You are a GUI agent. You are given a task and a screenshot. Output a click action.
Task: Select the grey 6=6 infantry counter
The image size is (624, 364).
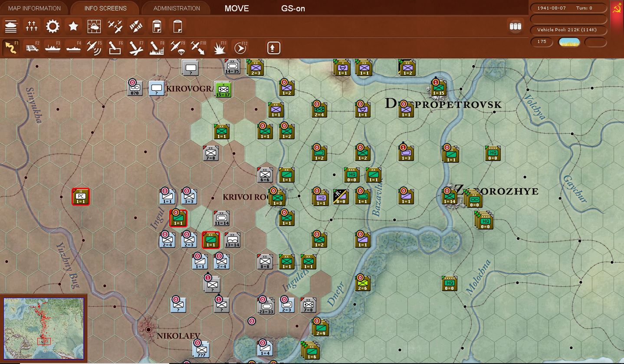tap(265, 174)
